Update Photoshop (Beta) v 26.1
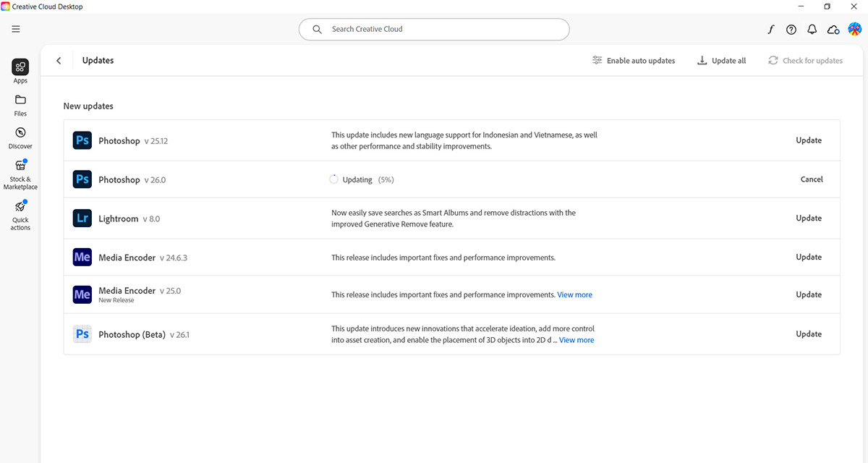868x463 pixels. tap(809, 334)
